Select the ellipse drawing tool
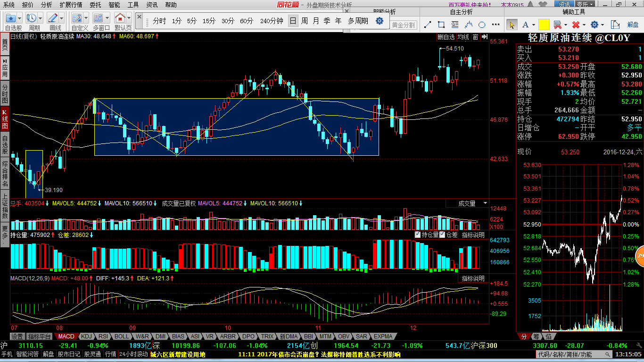This screenshot has width=644, height=362. pyautogui.click(x=482, y=25)
